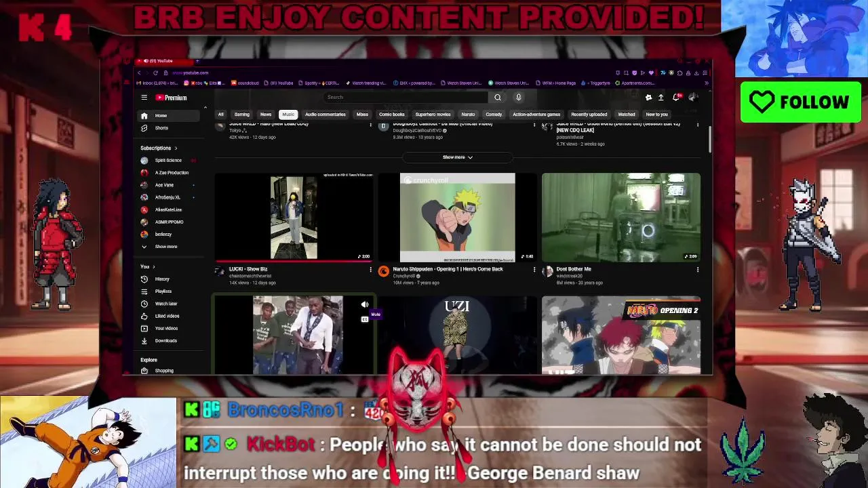Select the Action-adventure games chip
The height and width of the screenshot is (488, 868).
(536, 115)
